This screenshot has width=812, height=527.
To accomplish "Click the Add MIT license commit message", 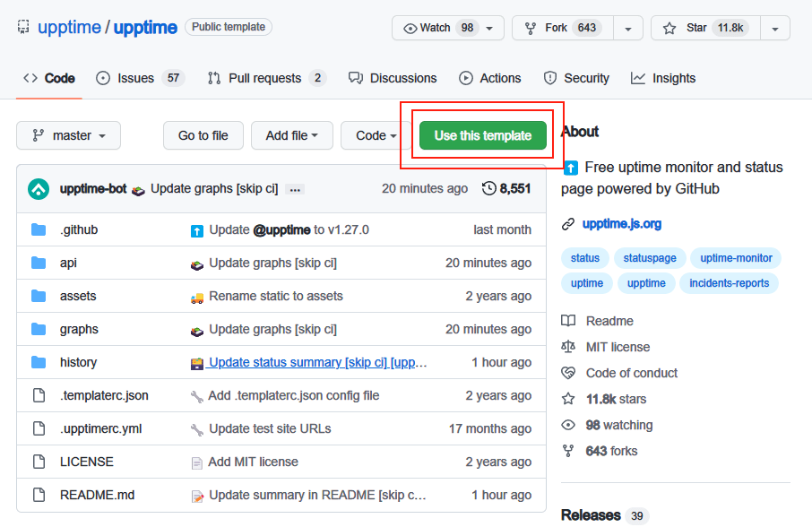I will click(254, 462).
